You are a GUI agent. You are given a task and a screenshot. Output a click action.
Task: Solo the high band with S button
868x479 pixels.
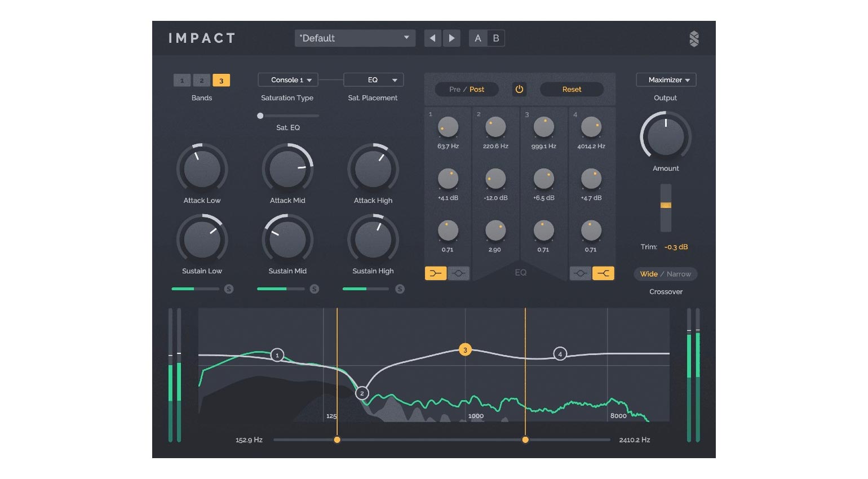tap(400, 289)
